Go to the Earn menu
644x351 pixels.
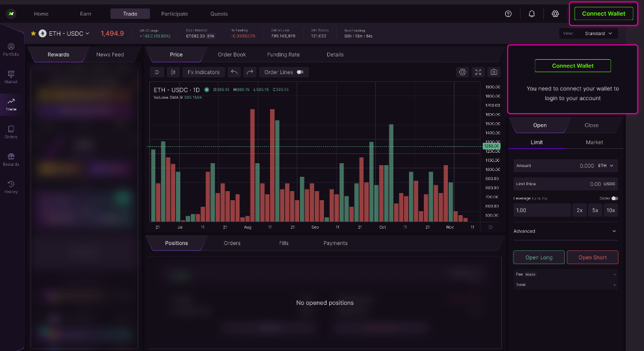86,14
